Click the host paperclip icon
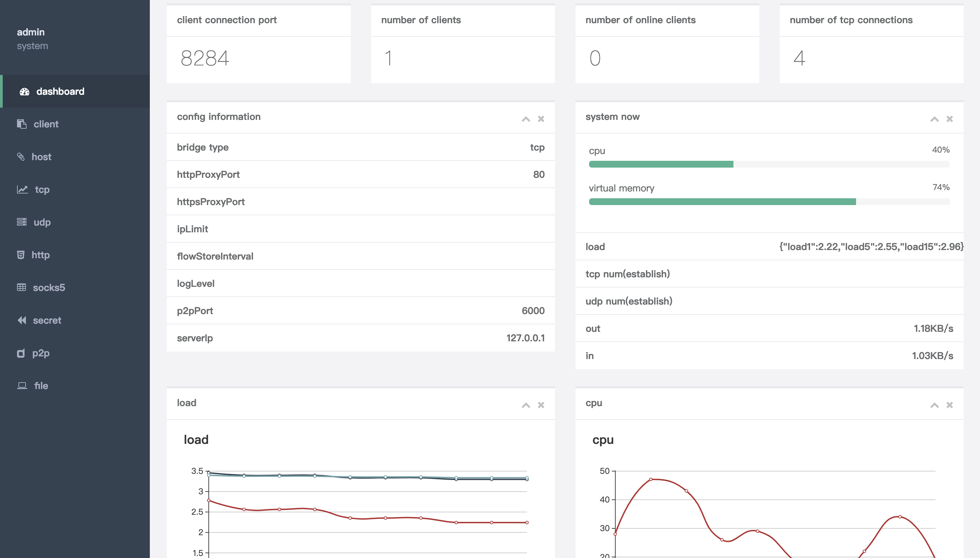This screenshot has width=980, height=558. click(x=21, y=157)
